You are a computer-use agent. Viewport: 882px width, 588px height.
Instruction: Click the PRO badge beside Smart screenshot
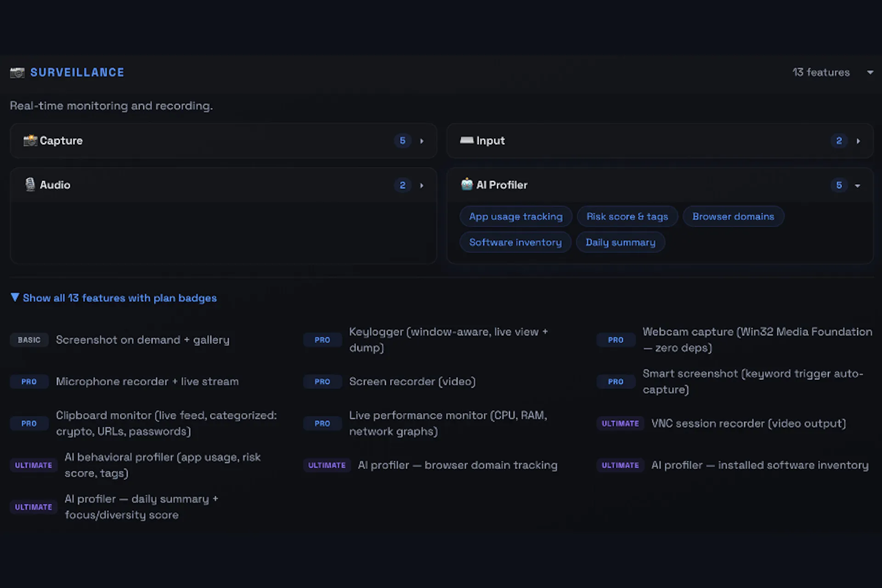pos(616,382)
